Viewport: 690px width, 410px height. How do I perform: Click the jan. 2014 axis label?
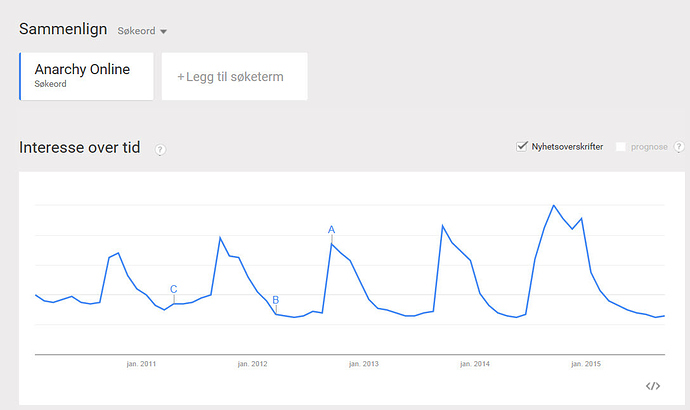click(475, 364)
